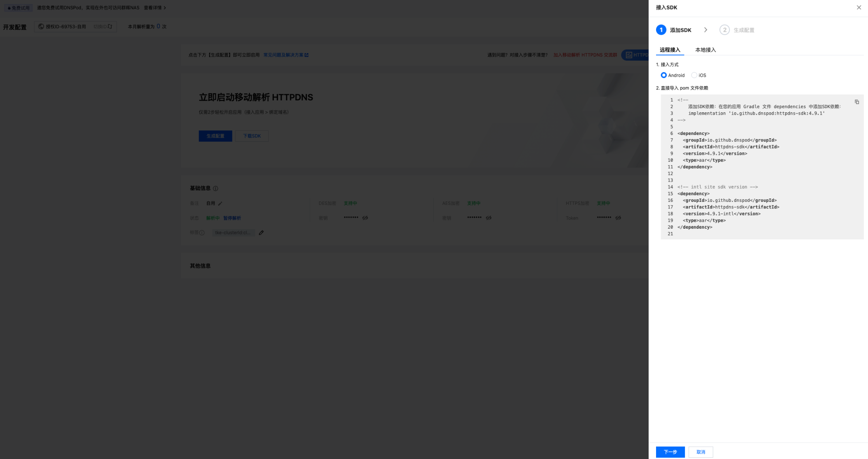This screenshot has width=868, height=459.
Task: Show the AES 密钥 using the eye icon
Action: pyautogui.click(x=489, y=218)
